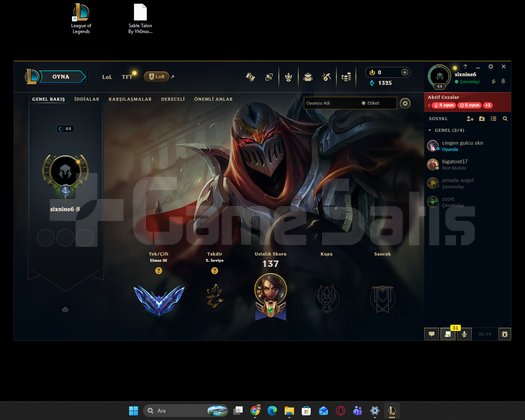Image resolution: width=525 pixels, height=420 pixels.
Task: Open the Loot chest icon
Action: coord(308,77)
